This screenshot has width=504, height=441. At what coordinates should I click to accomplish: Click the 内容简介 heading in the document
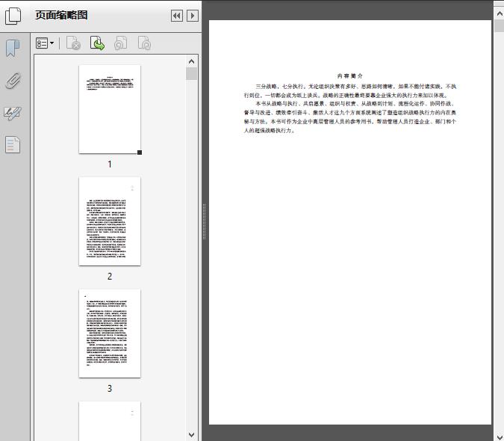point(349,76)
